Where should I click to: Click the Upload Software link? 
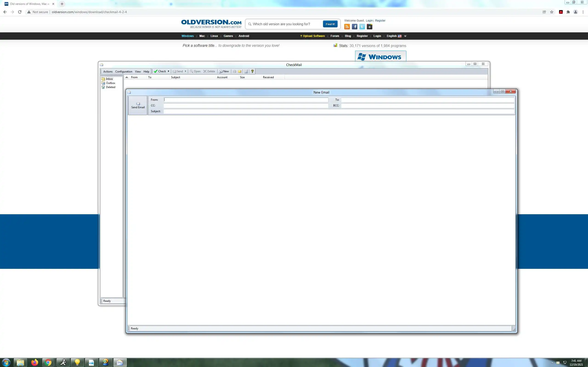314,36
